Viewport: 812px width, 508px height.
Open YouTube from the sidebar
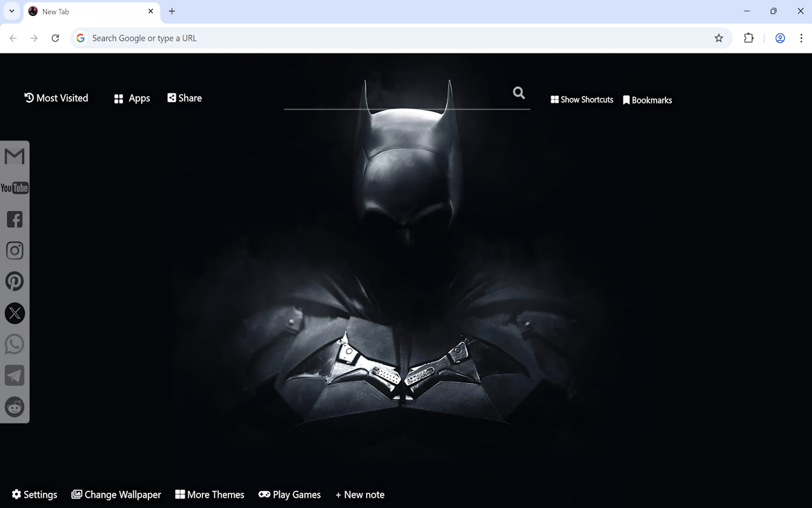click(14, 187)
